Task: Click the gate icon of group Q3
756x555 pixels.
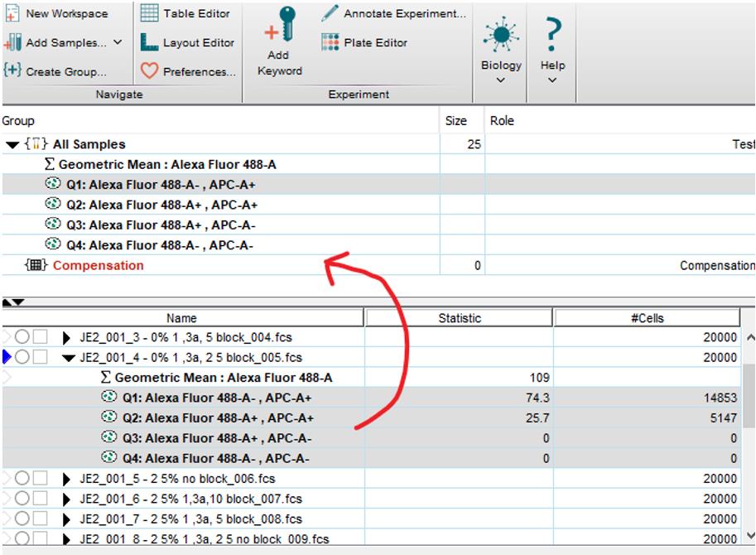Action: pos(52,224)
